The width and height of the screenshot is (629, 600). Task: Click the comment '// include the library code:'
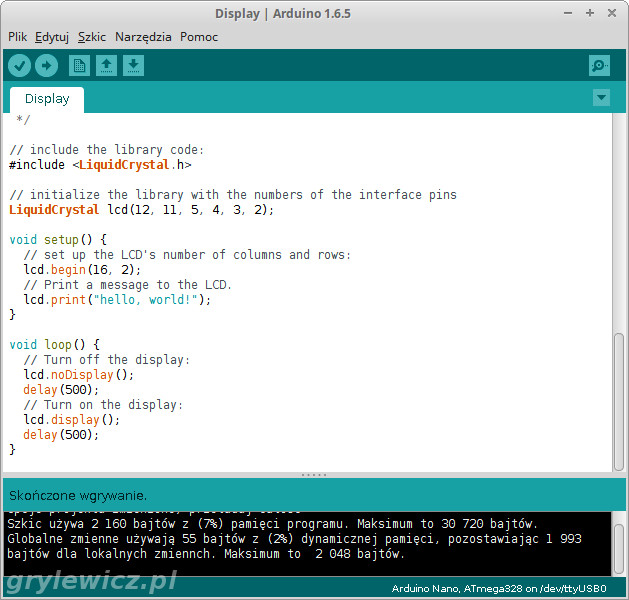click(107, 150)
